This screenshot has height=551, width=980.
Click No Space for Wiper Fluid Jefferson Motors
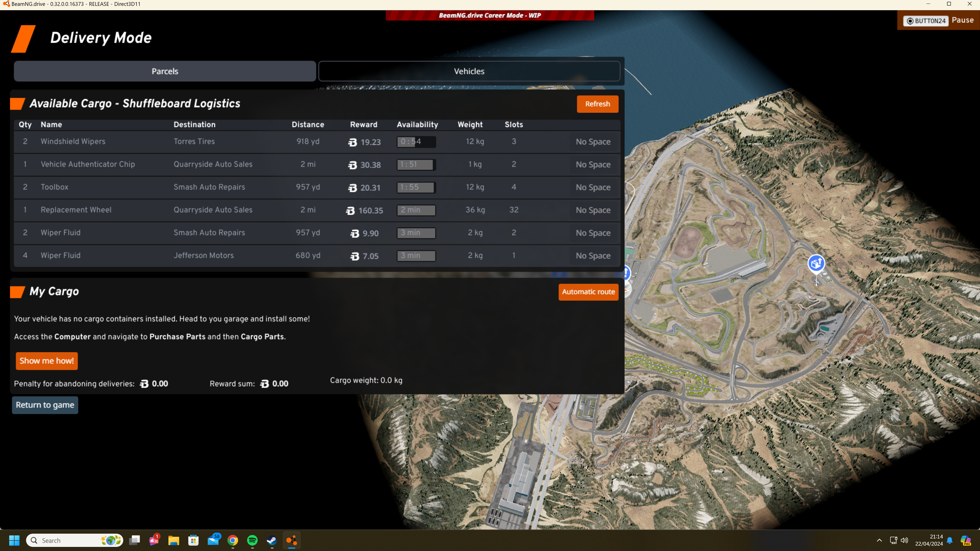pos(593,256)
